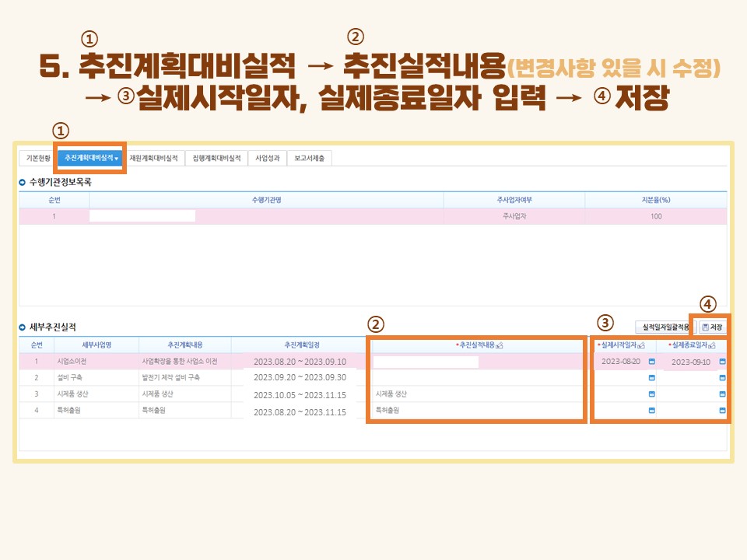Open end date calendar in 설비 구축 row
This screenshot has height=560, width=747.
[722, 378]
